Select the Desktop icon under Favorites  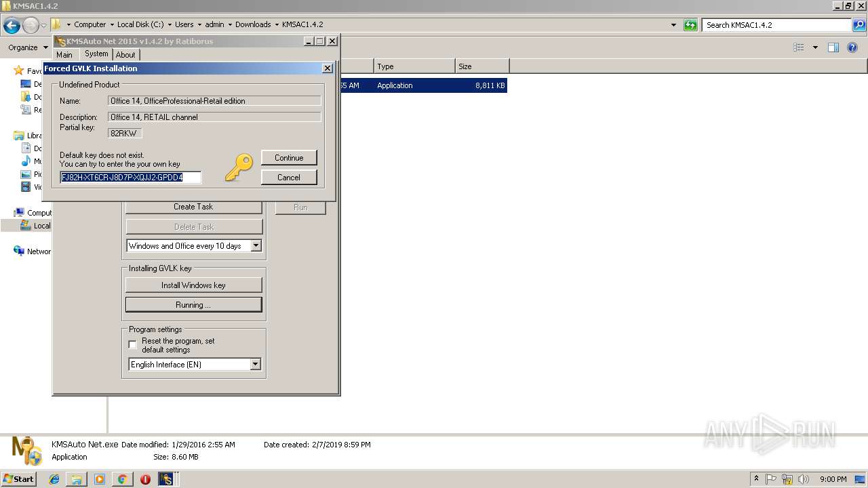(26, 84)
